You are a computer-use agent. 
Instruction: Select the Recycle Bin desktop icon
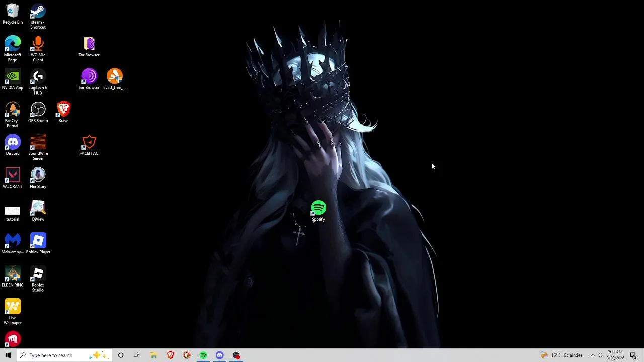tap(13, 14)
